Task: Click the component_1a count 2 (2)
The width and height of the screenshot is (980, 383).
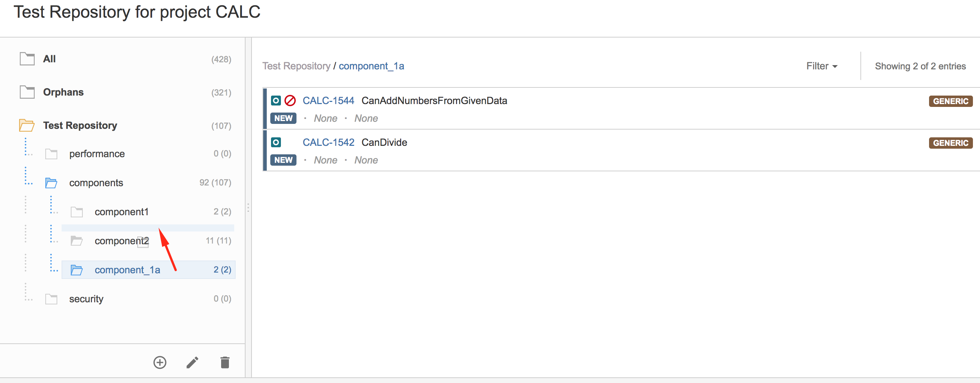Action: (x=223, y=269)
